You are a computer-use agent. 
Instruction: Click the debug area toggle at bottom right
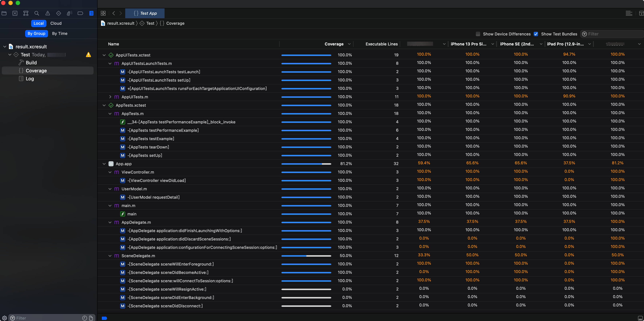tap(640, 318)
